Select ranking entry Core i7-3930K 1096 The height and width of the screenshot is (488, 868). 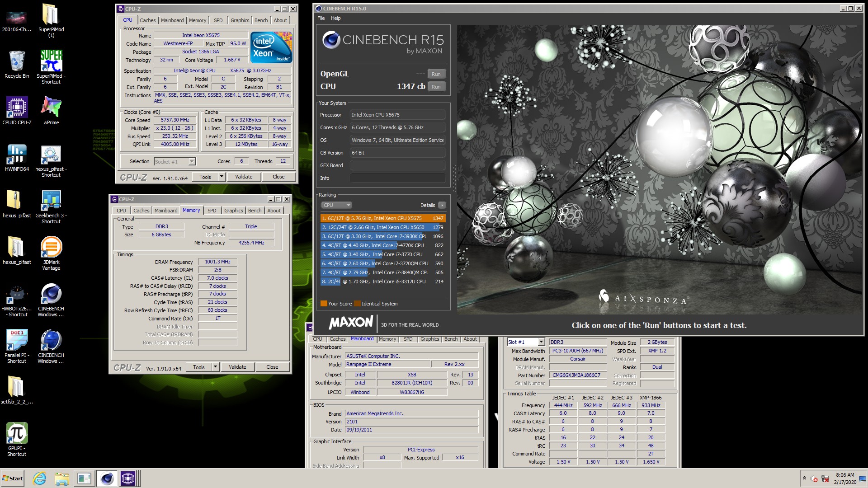[x=383, y=236]
